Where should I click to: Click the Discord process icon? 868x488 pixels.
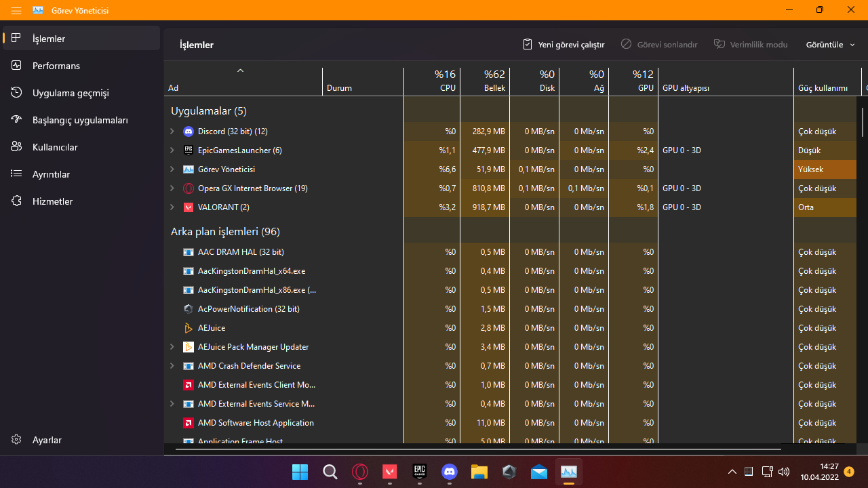coord(189,131)
